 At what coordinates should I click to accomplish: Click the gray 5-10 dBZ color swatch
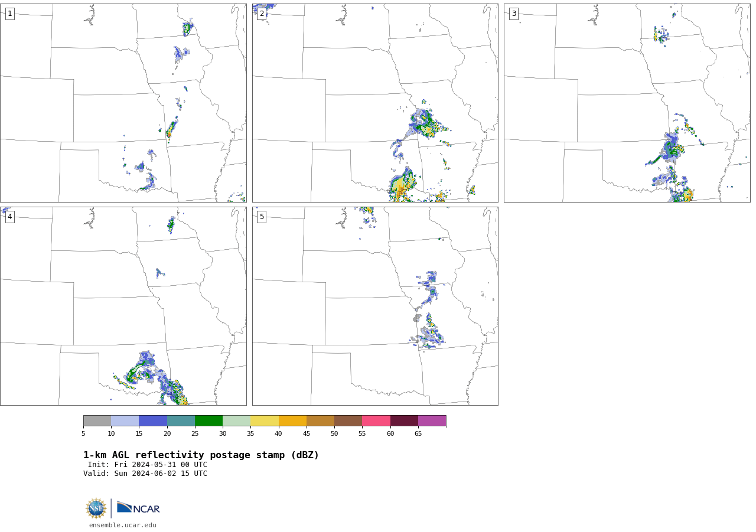[97, 421]
